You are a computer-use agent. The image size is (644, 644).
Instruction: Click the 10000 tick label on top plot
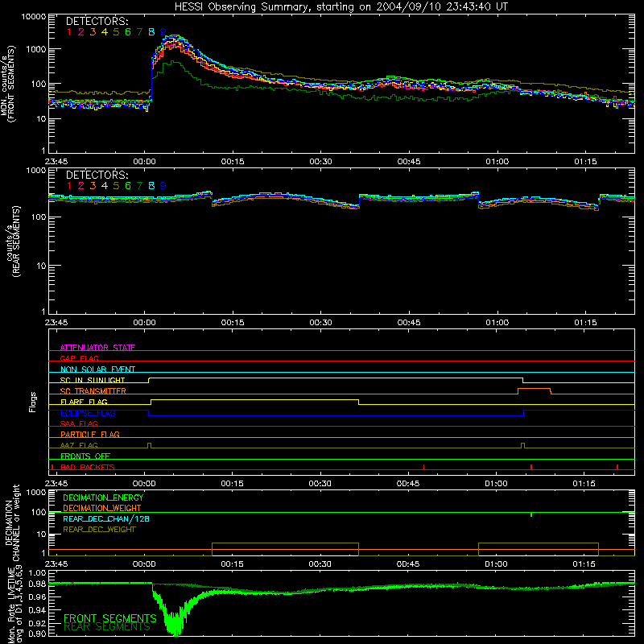click(x=34, y=17)
